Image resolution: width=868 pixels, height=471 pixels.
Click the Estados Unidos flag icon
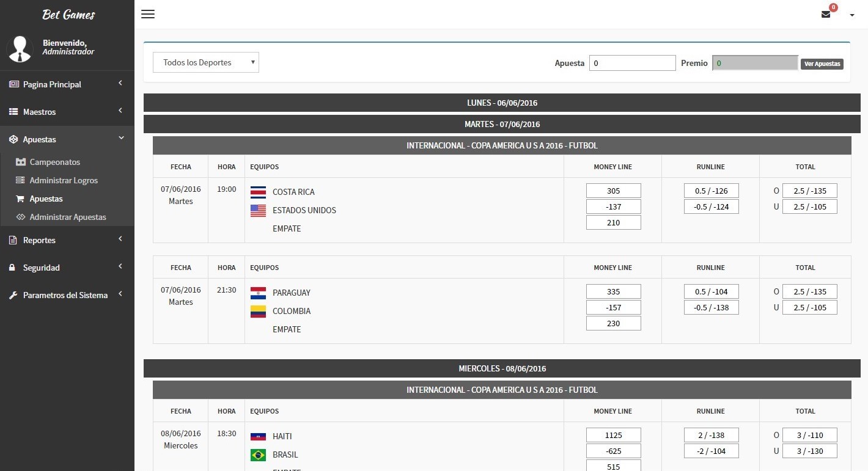click(258, 210)
